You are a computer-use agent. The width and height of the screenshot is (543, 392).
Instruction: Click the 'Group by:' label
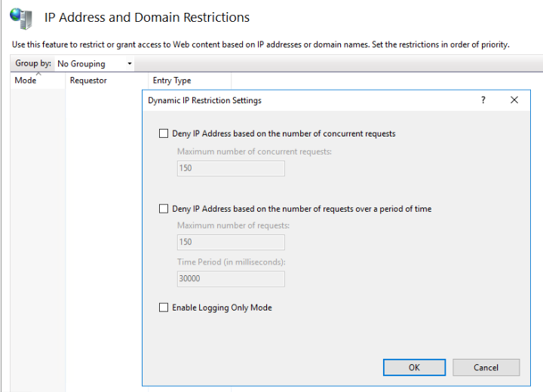pos(33,63)
